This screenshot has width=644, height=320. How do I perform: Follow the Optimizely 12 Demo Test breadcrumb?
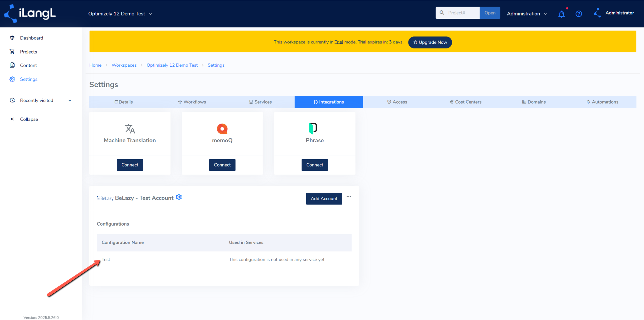(172, 65)
